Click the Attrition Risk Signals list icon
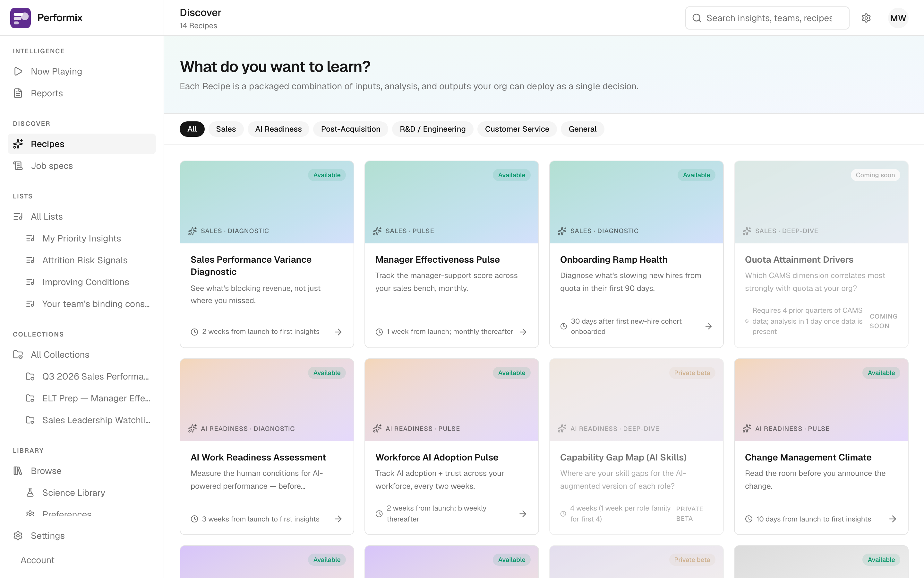This screenshot has width=924, height=578. (30, 260)
